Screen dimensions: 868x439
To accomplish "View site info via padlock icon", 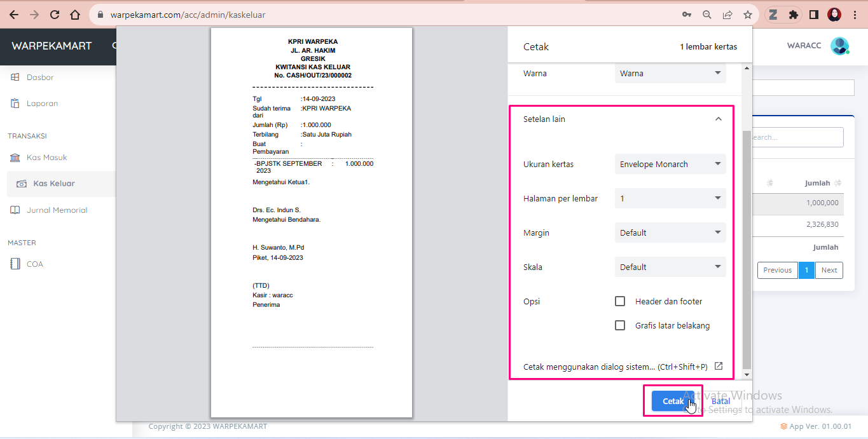I will 101,15.
